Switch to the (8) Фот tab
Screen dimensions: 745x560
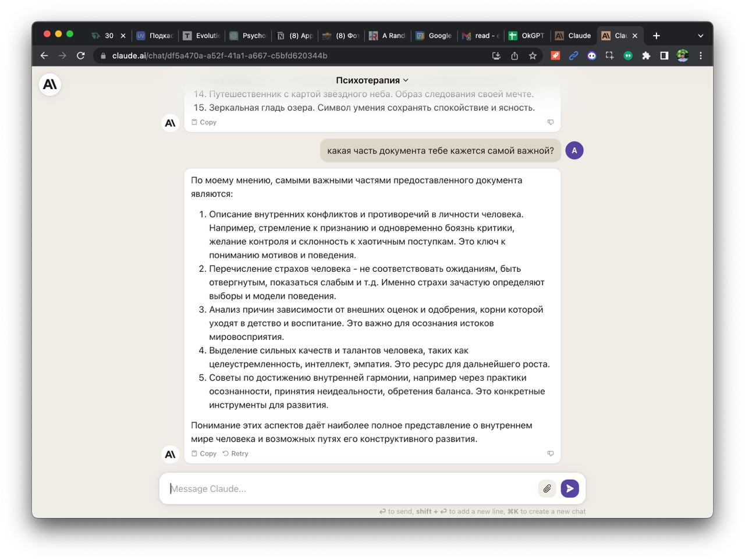(341, 36)
